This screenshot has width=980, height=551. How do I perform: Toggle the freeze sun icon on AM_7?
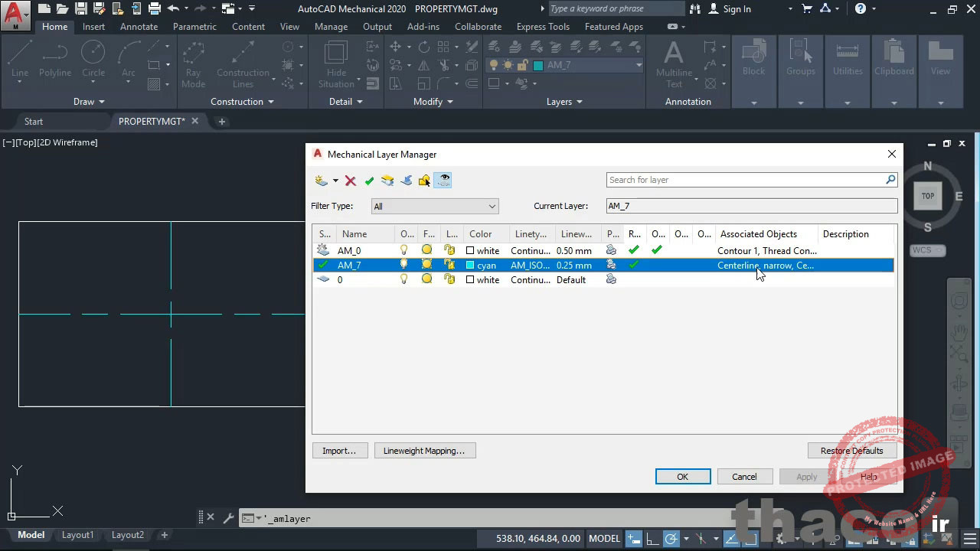coord(427,265)
